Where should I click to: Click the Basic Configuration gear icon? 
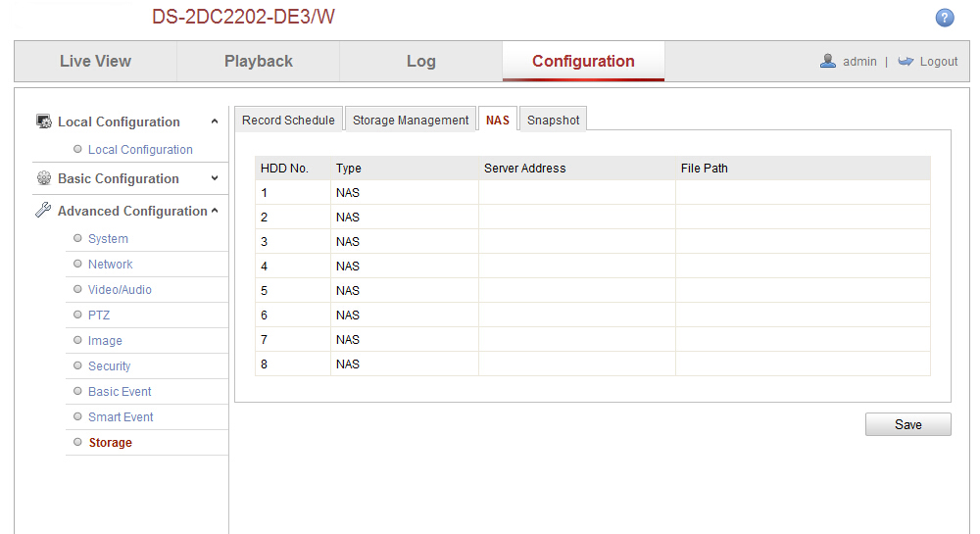pos(43,178)
